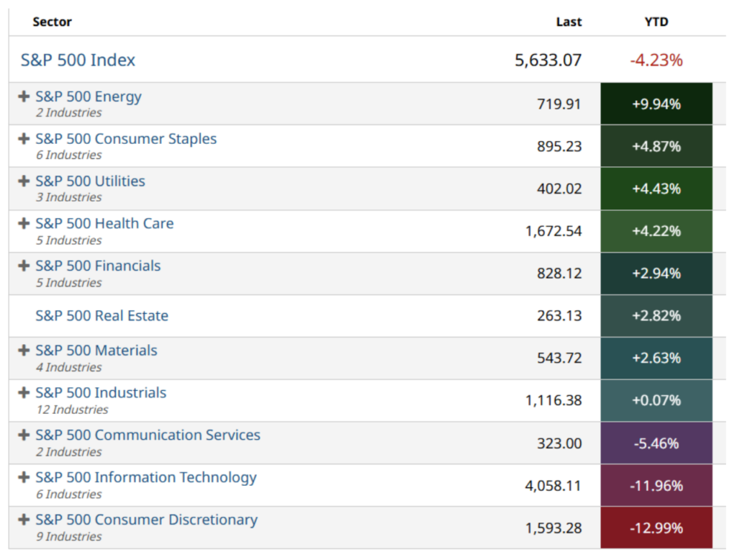This screenshot has width=737, height=560.
Task: Click the Sector column header
Action: pos(52,22)
